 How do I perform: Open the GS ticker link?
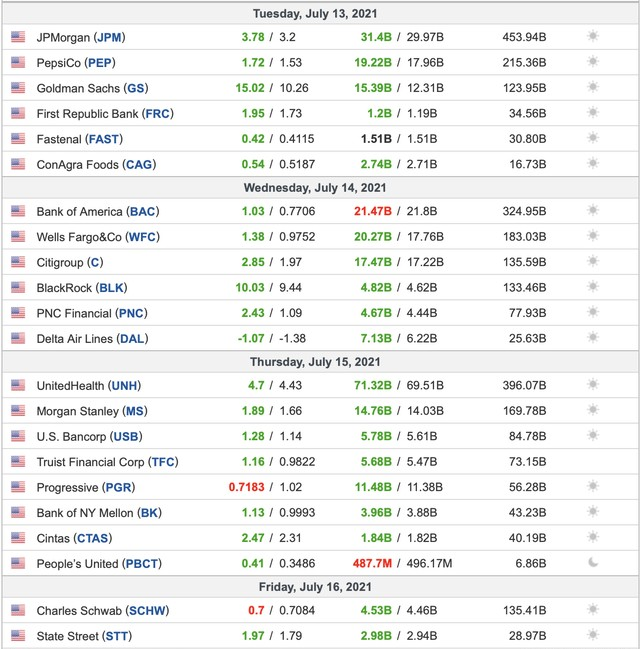tap(136, 89)
